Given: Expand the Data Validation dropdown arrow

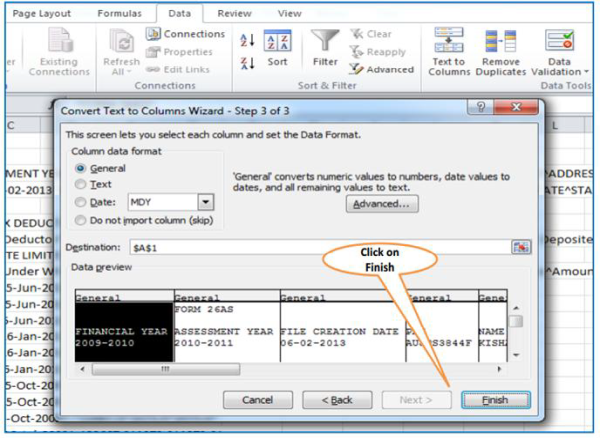Looking at the screenshot, I should pyautogui.click(x=584, y=72).
